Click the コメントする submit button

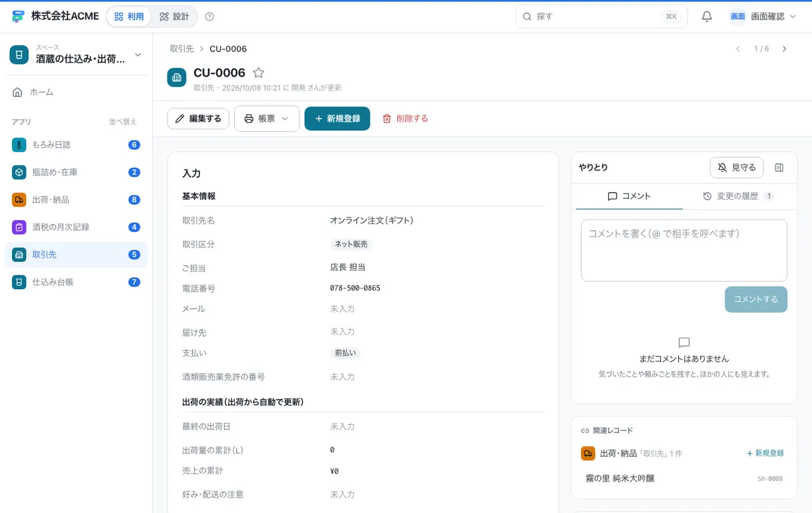[x=756, y=299]
